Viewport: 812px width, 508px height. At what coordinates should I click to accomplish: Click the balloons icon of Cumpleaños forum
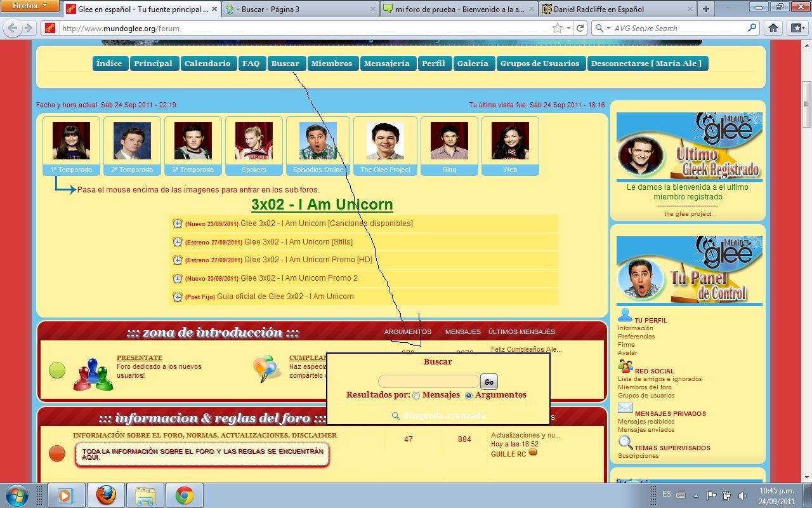pos(267,368)
